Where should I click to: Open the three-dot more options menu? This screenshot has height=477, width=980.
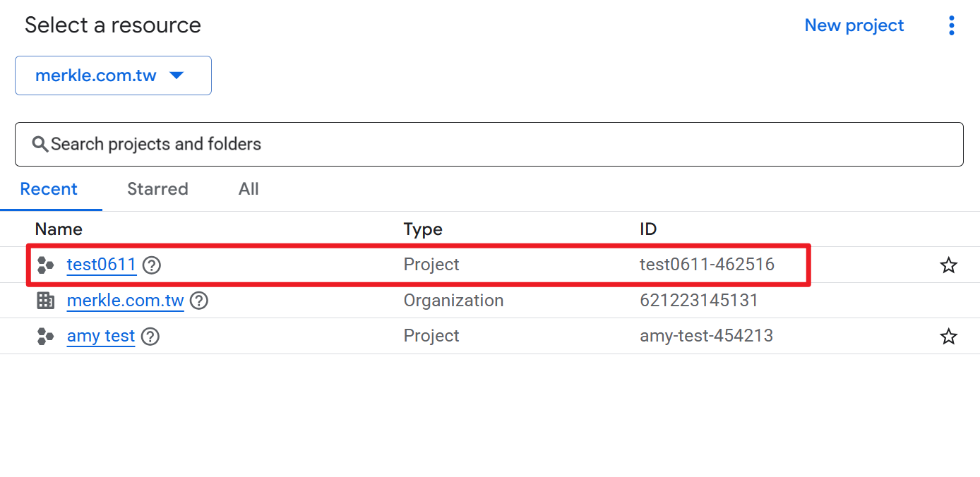(x=951, y=26)
